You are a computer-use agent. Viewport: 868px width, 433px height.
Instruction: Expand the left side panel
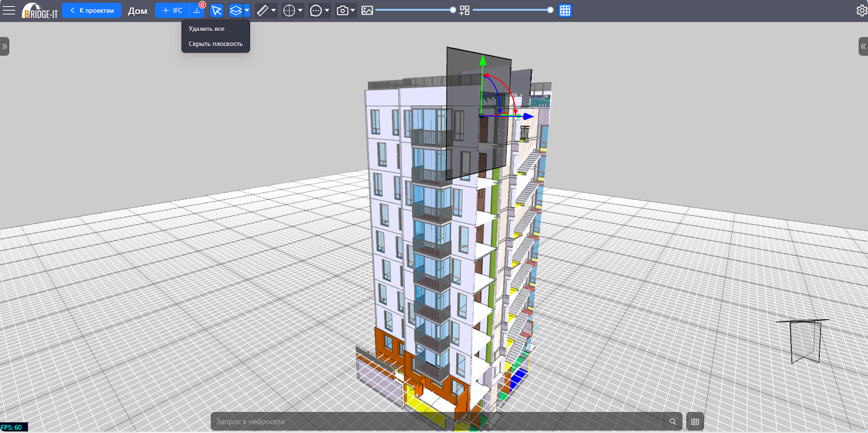tap(4, 46)
